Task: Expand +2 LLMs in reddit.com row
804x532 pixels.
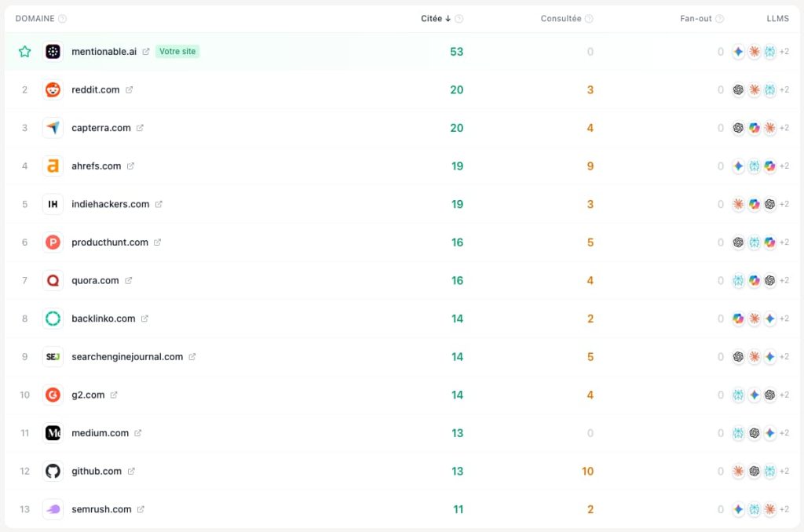Action: [784, 89]
